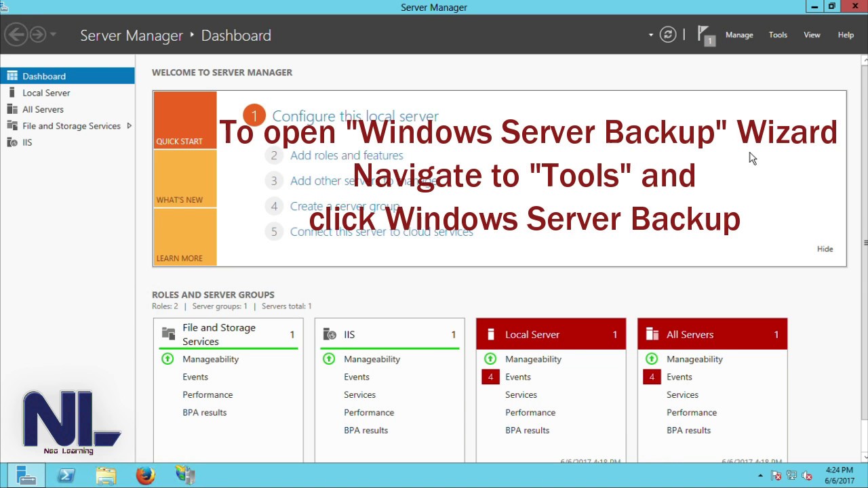The width and height of the screenshot is (868, 488).
Task: Click the Back navigation arrow
Action: pyautogui.click(x=16, y=35)
